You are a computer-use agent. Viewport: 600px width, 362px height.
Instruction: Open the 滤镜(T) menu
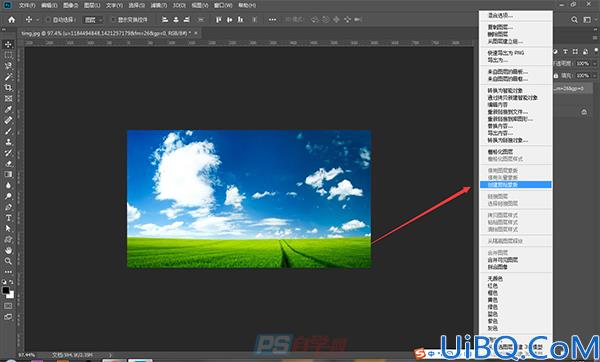158,5
